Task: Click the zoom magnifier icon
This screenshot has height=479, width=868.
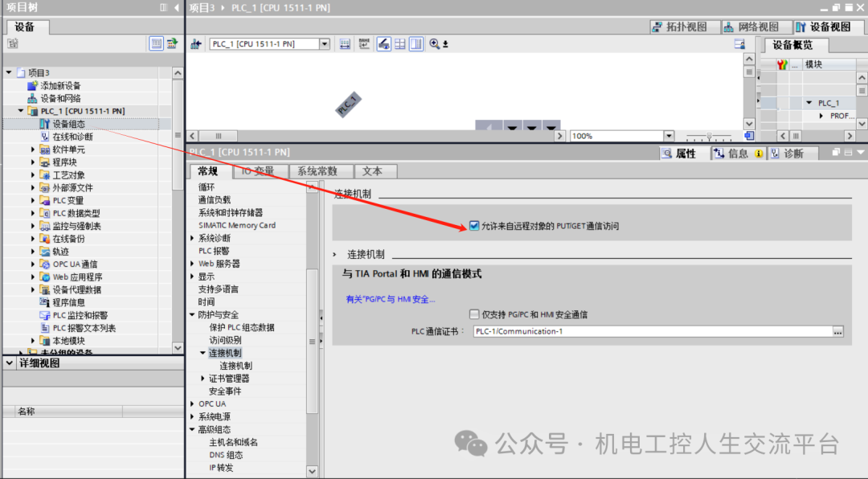Action: coord(435,43)
